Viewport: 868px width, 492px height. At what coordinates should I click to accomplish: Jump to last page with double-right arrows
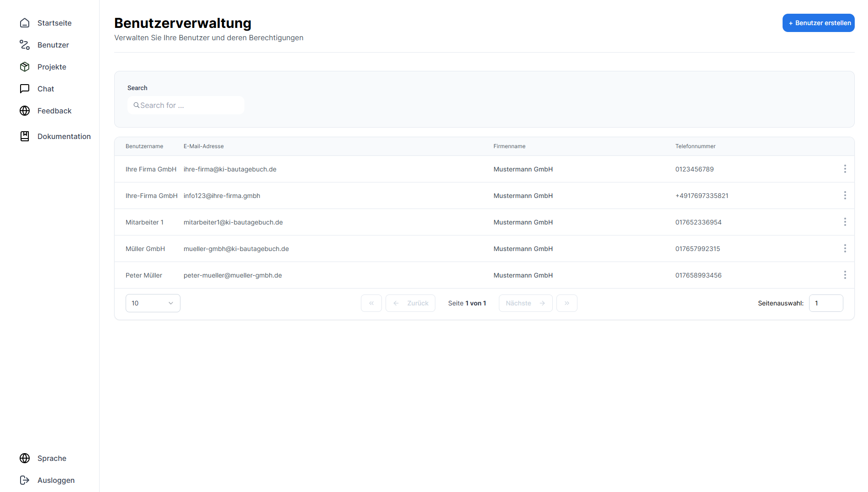coord(566,303)
